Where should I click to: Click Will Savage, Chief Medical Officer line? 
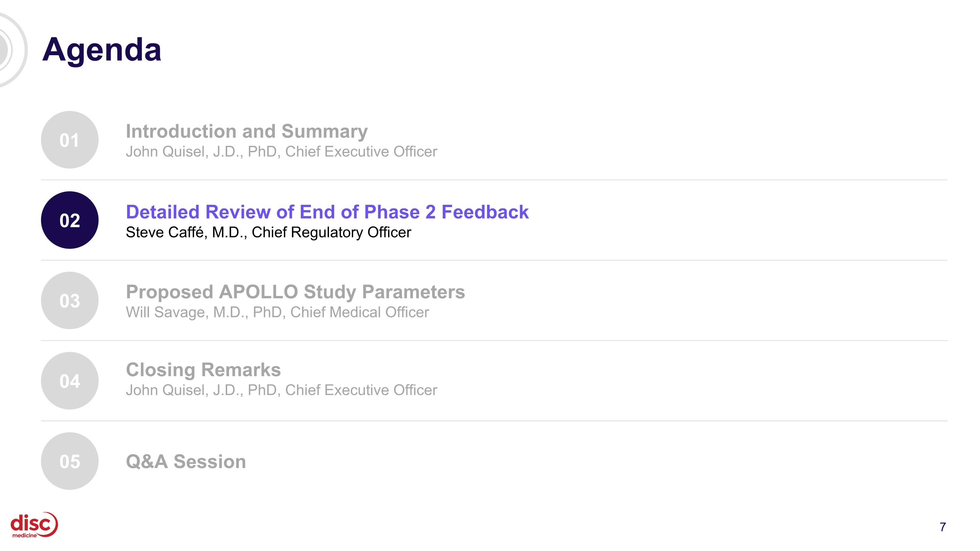pos(277,312)
